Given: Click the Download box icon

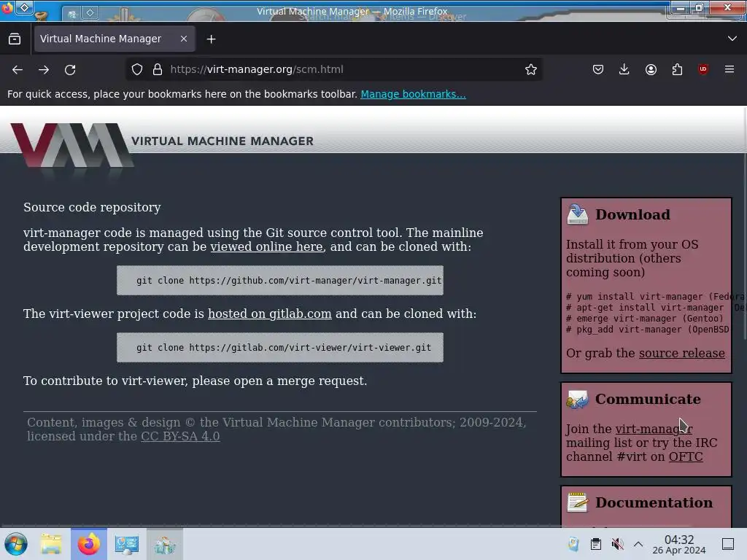Looking at the screenshot, I should [x=578, y=214].
